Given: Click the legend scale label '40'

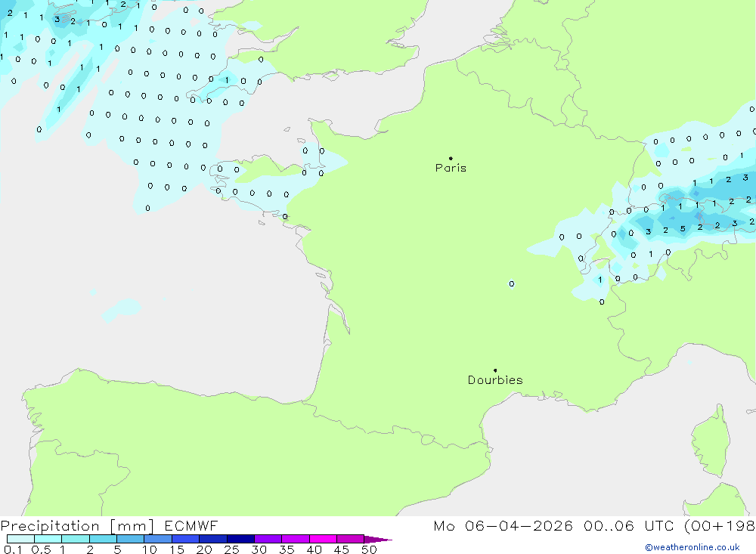Looking at the screenshot, I should coord(314,549).
